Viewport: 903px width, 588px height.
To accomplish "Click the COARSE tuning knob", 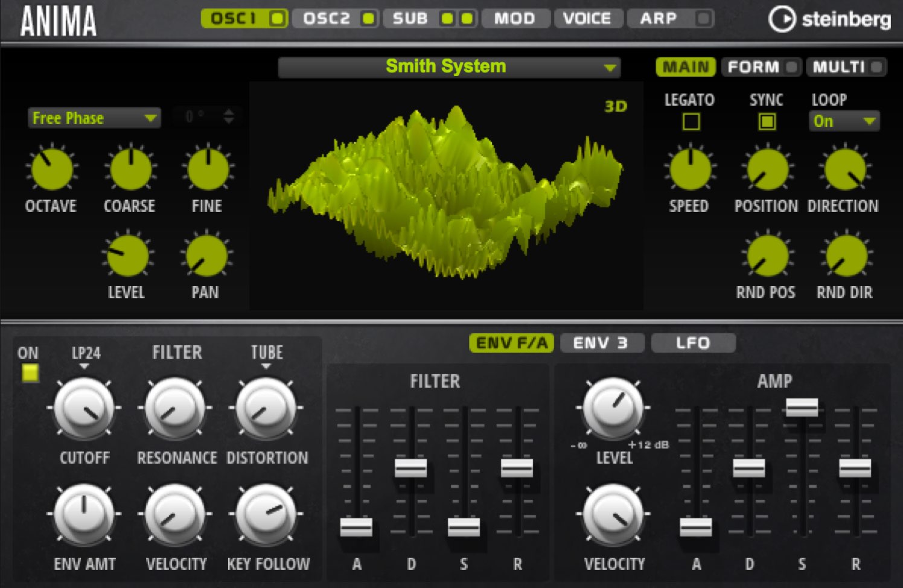I will (x=130, y=169).
